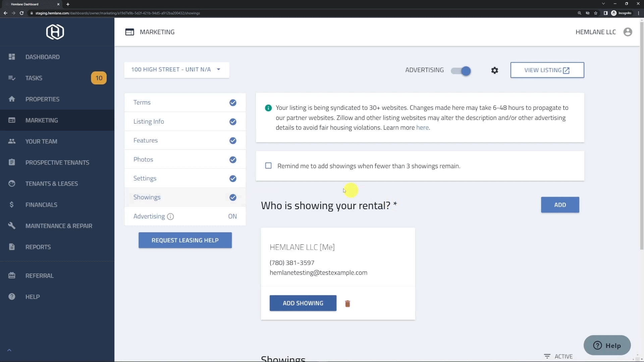Click the Dashboard grid icon

click(x=12, y=57)
